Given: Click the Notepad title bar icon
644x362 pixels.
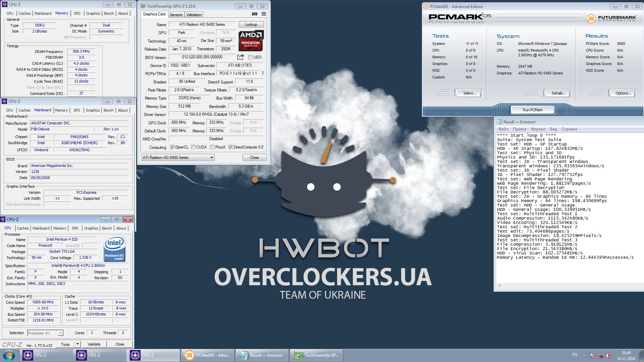Looking at the screenshot, I should (x=499, y=122).
